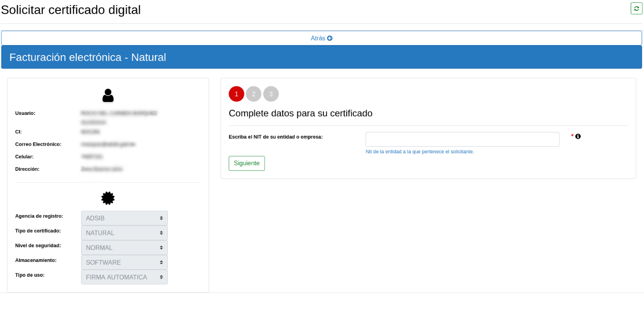This screenshot has height=309, width=644.
Task: Go back using the Atrás button
Action: (322, 38)
